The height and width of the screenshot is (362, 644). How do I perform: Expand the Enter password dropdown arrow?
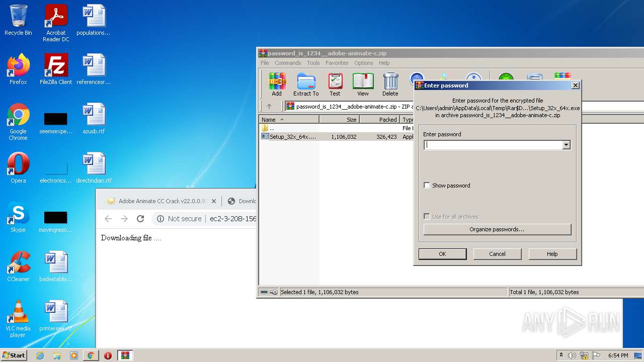566,145
